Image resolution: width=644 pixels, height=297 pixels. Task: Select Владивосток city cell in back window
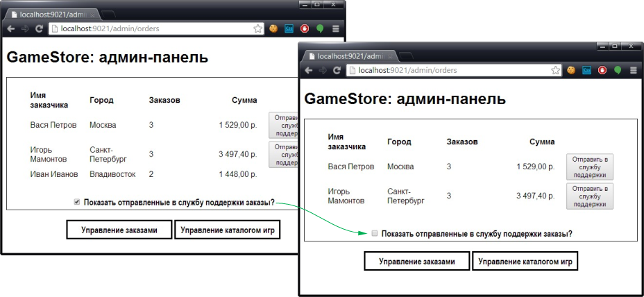pos(112,174)
